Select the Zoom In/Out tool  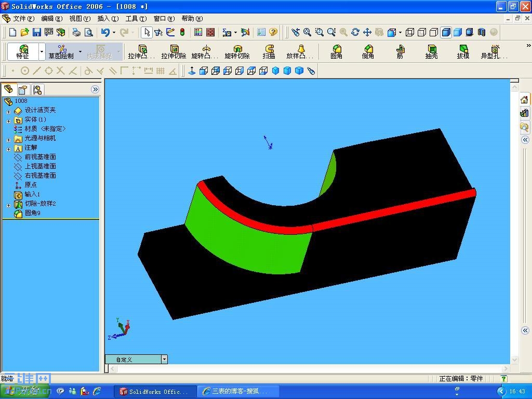[x=331, y=32]
